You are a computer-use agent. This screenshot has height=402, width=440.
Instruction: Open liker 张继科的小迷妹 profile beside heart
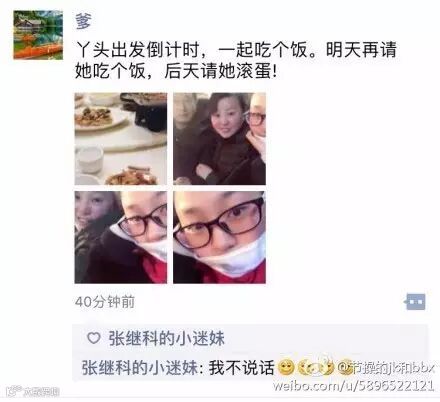(167, 339)
